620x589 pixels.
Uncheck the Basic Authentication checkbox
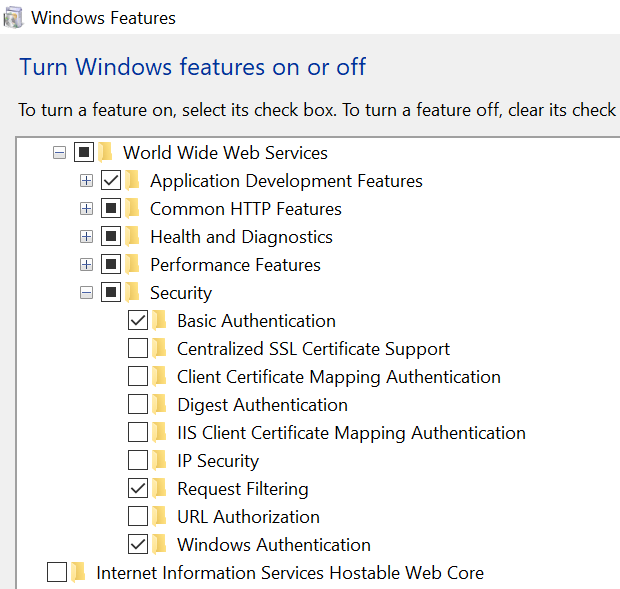138,321
